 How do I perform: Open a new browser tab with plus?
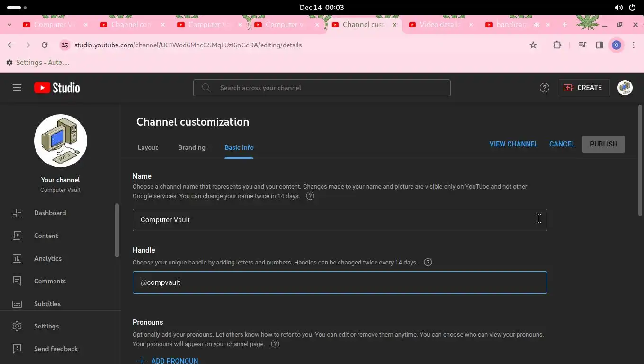pos(564,25)
